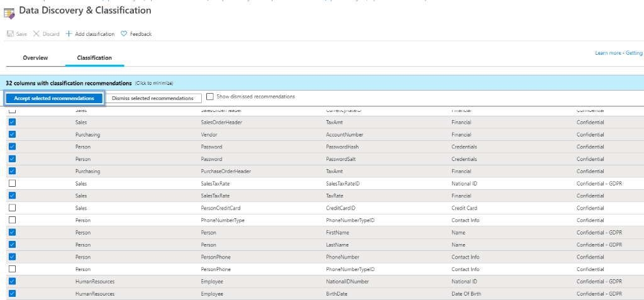Click the Save toolbar label
644x300 pixels.
point(22,34)
